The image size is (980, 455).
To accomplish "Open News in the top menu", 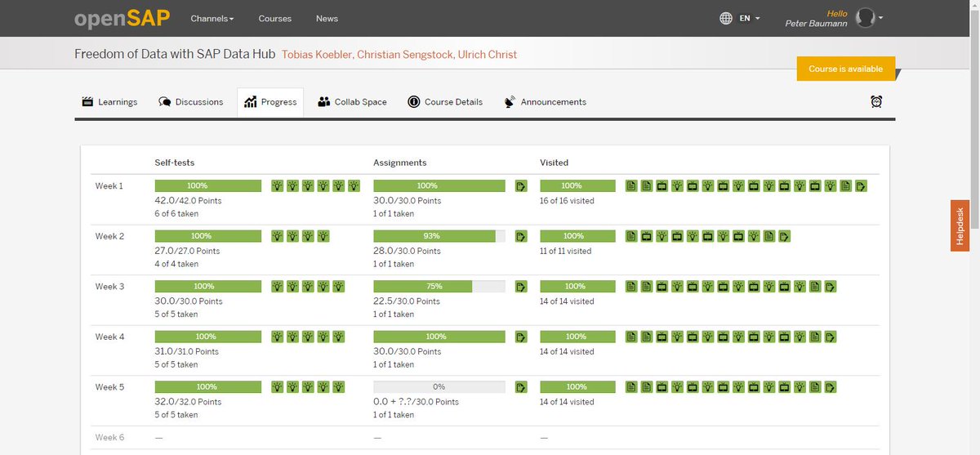I will 327,18.
